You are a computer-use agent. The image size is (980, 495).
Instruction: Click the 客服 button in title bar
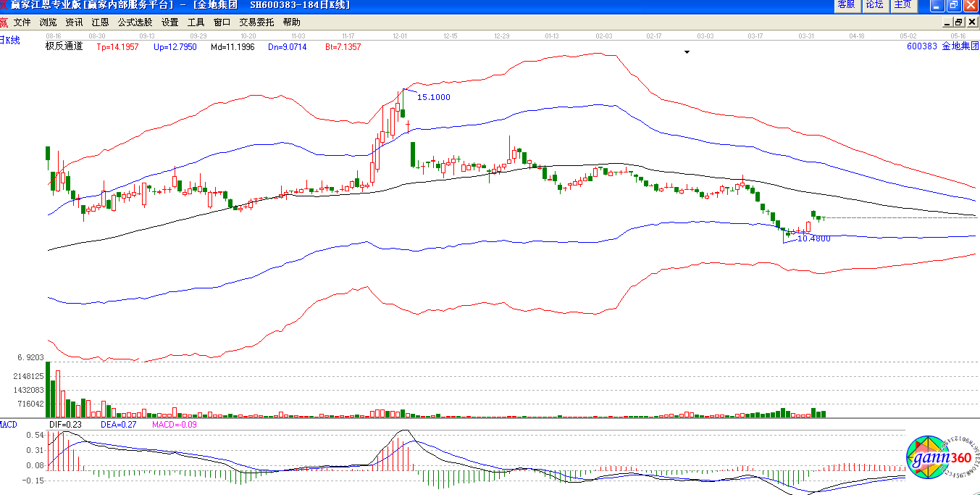846,5
